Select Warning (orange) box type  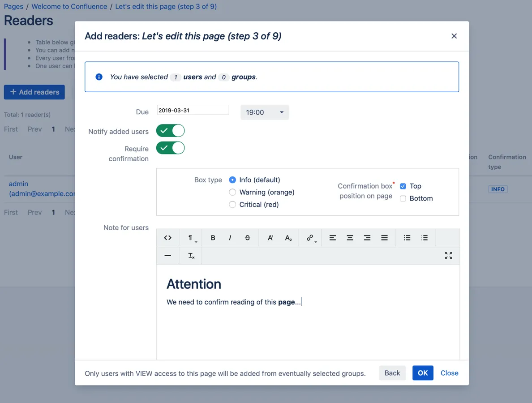coord(232,193)
